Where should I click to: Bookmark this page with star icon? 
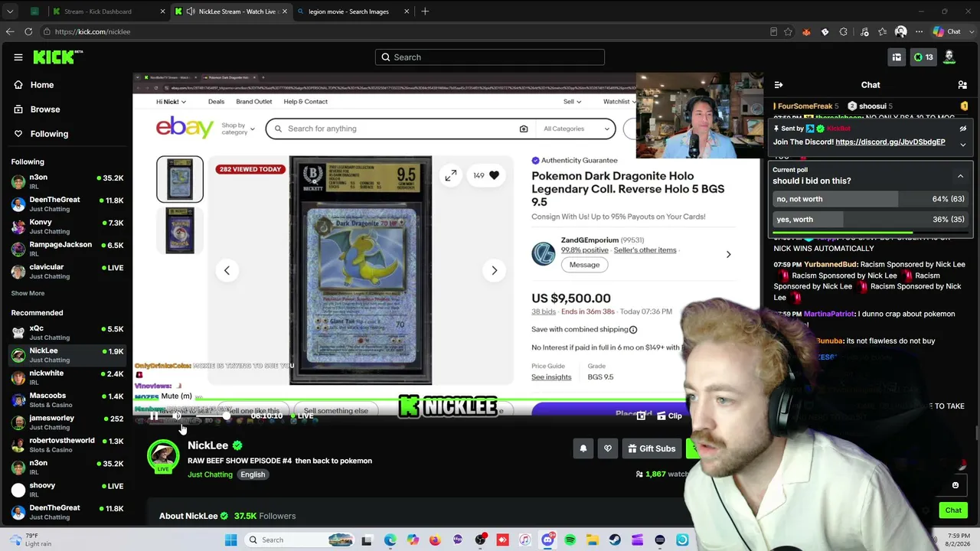click(x=788, y=31)
